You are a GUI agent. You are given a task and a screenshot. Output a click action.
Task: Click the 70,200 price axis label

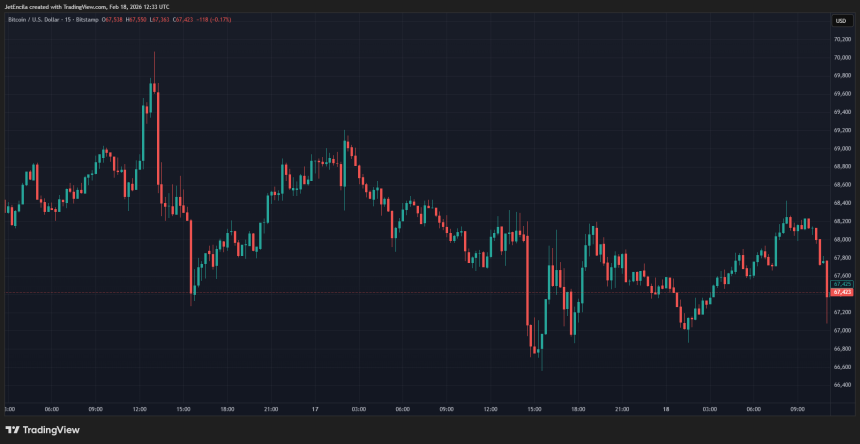pyautogui.click(x=841, y=39)
